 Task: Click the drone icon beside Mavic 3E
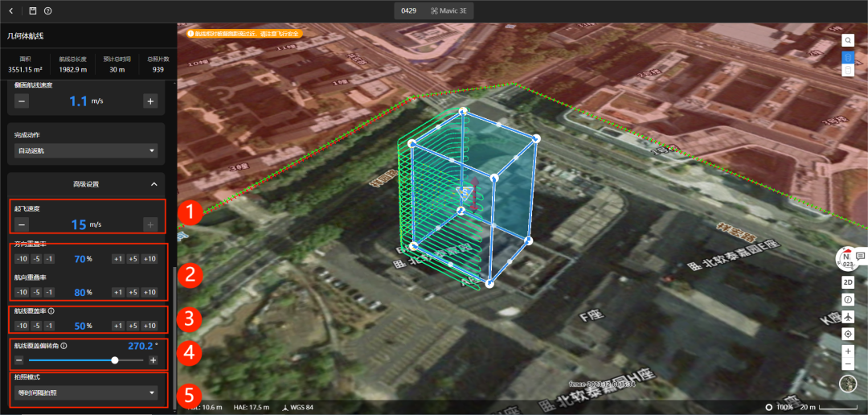pyautogui.click(x=434, y=11)
